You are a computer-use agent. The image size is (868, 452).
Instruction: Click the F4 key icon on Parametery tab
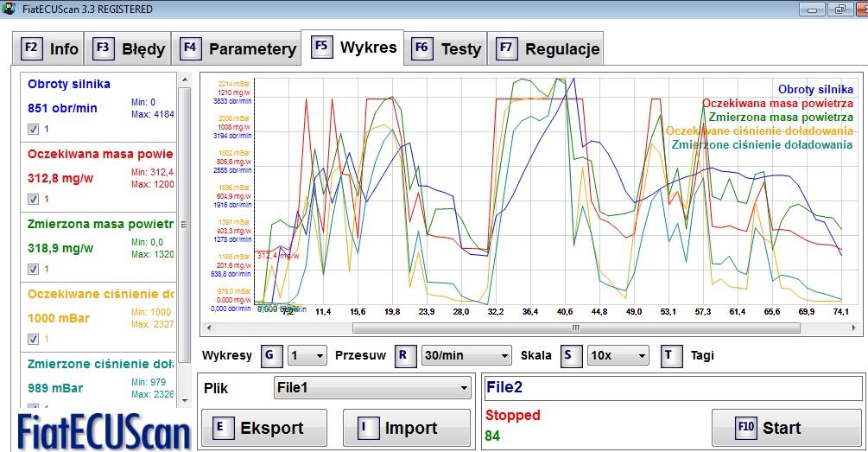(x=190, y=48)
